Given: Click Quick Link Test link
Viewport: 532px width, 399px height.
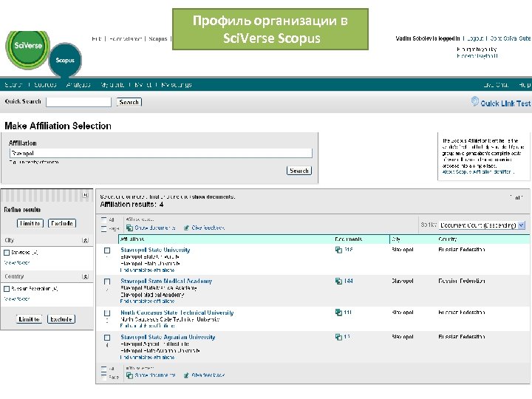Looking at the screenshot, I should pos(505,103).
